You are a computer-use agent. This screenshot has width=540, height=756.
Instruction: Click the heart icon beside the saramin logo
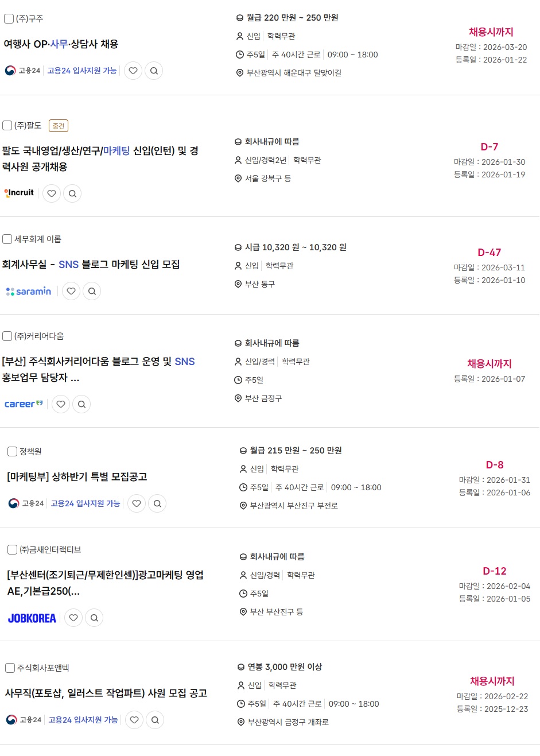(x=71, y=291)
